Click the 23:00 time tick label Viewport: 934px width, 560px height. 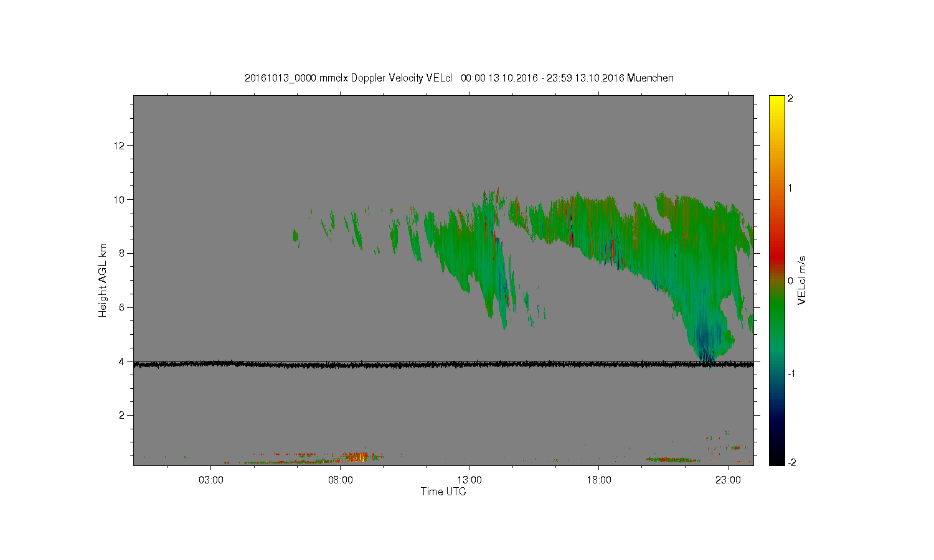click(x=728, y=480)
